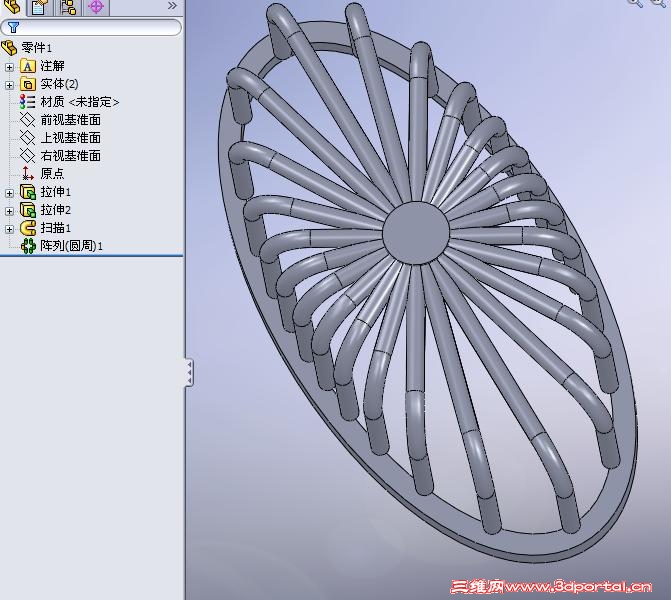Viewport: 671px width, 600px height.
Task: Click the plane icon beside 上视基准面
Action: [x=27, y=138]
